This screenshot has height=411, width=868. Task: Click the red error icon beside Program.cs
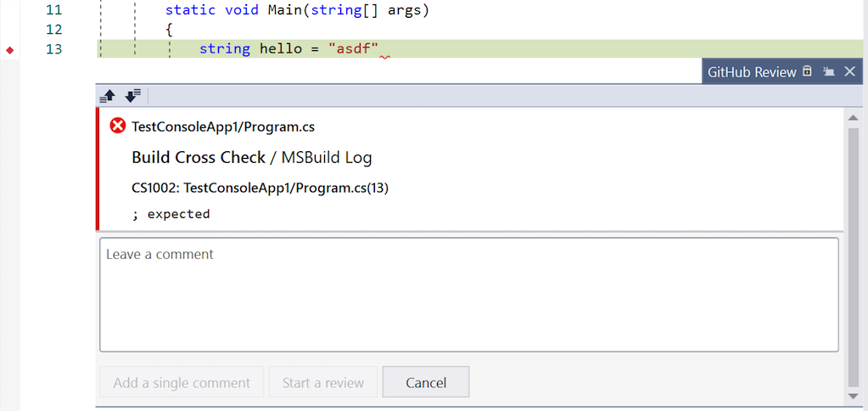(118, 127)
